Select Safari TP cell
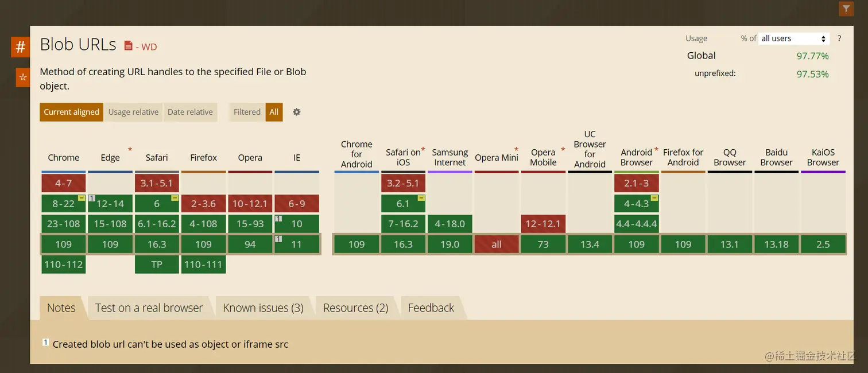868x373 pixels. (x=157, y=265)
